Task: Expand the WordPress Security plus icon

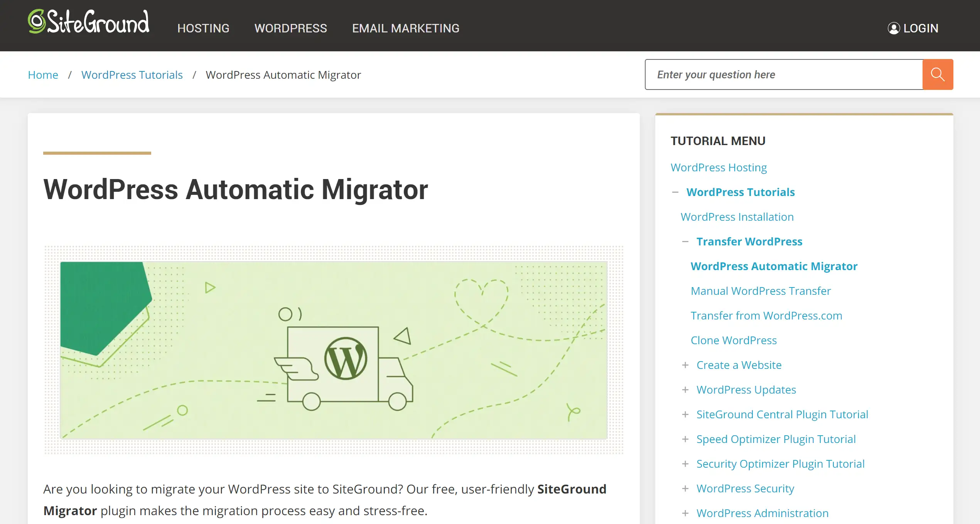Action: (685, 489)
